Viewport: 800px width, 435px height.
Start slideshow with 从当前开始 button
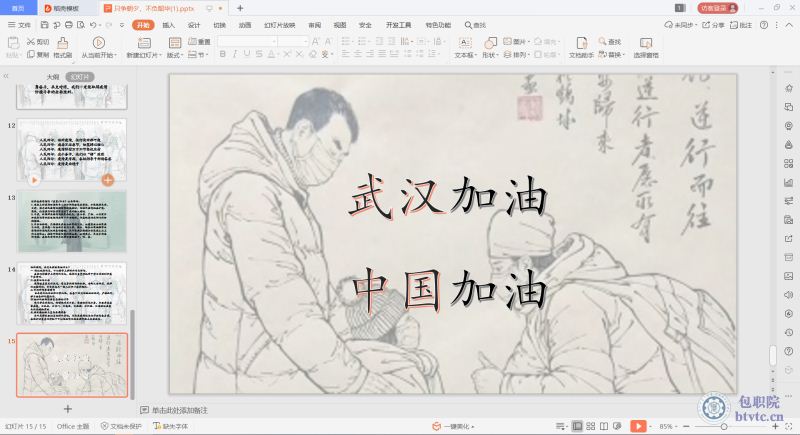point(99,47)
